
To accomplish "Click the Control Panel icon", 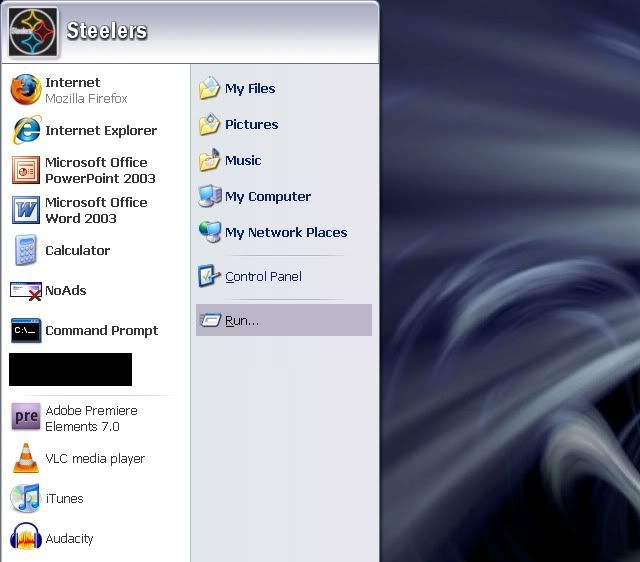I will point(209,276).
